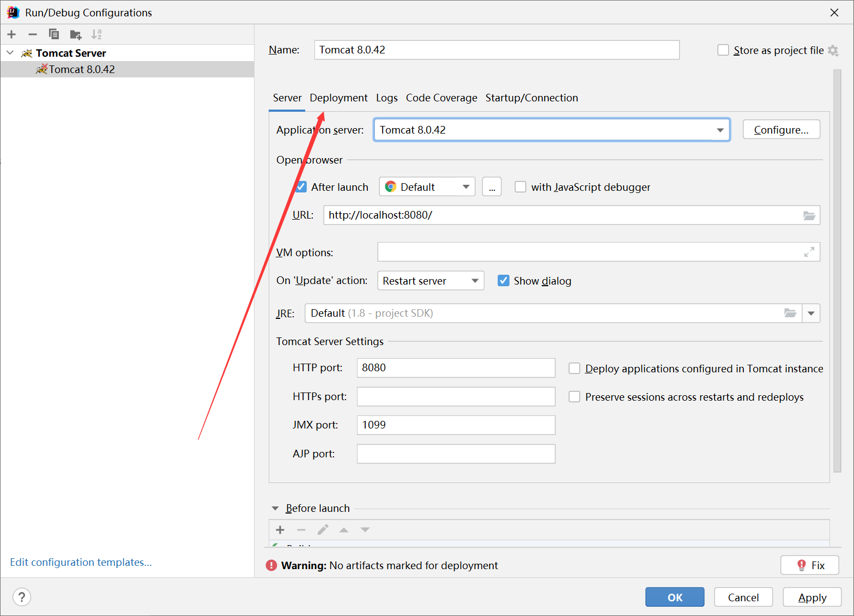This screenshot has width=854, height=616.
Task: Add a new run configuration
Action: pos(11,34)
